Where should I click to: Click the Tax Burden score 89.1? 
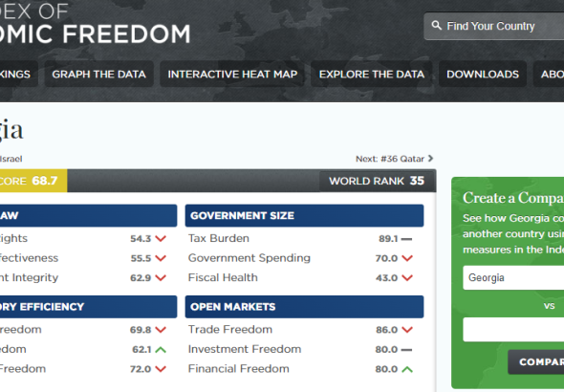[388, 239]
